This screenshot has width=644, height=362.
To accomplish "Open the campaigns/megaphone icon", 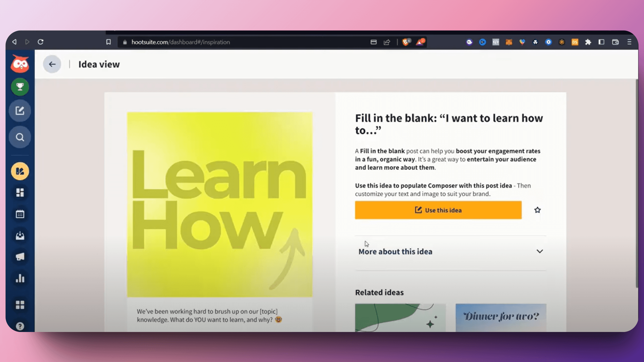I will pos(20,257).
